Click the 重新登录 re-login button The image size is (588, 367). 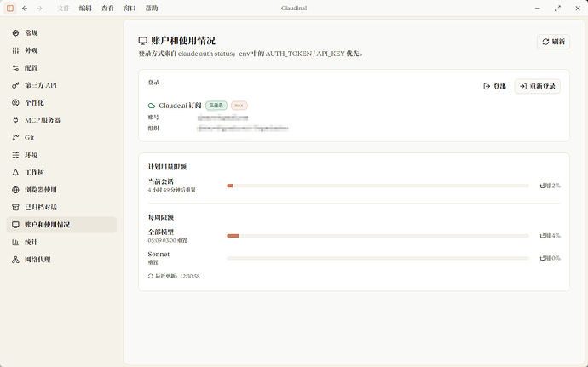(538, 86)
